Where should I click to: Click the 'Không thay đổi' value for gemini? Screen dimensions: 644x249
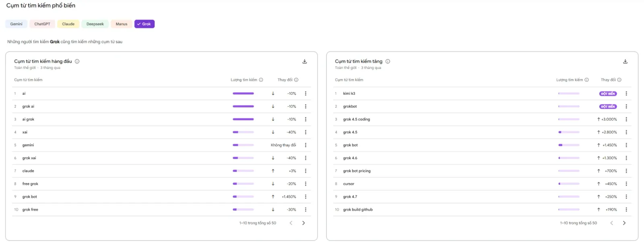283,145
